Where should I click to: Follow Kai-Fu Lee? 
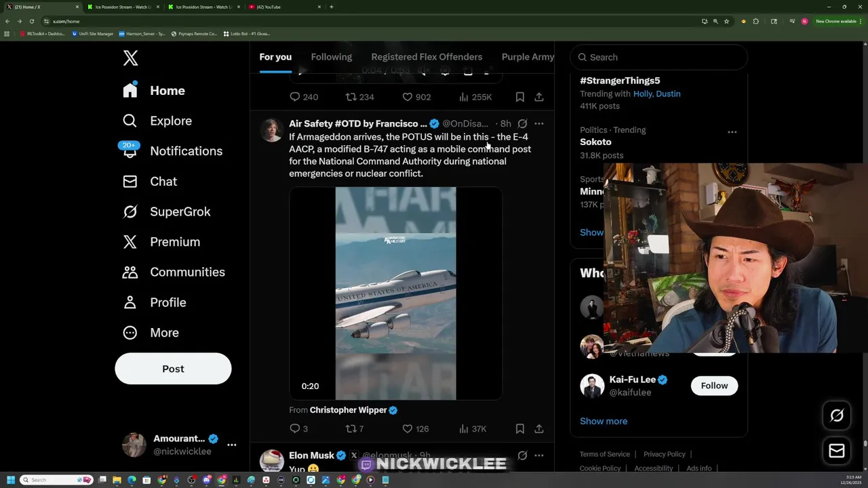click(714, 386)
